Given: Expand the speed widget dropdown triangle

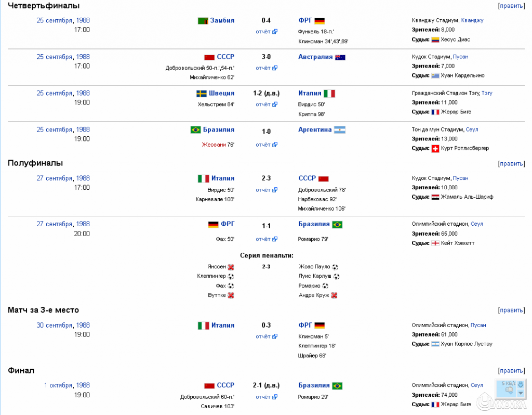Looking at the screenshot, I should click(x=521, y=393).
